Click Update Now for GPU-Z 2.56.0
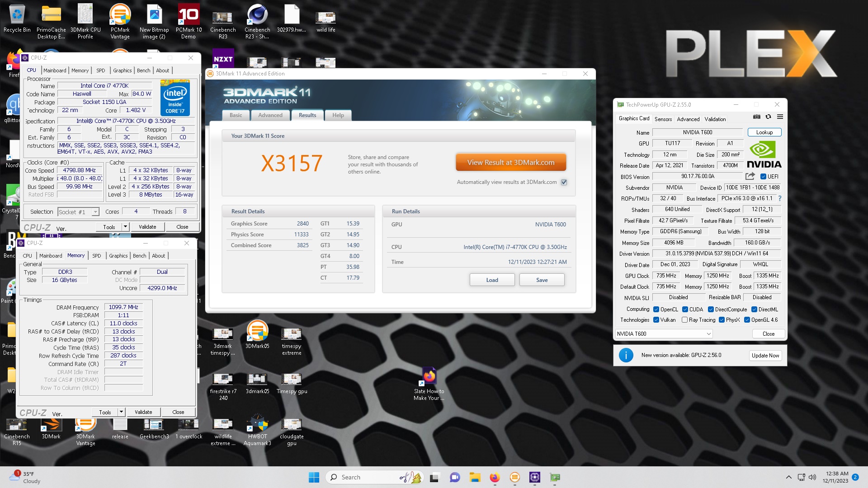The height and width of the screenshot is (488, 868). (x=765, y=356)
